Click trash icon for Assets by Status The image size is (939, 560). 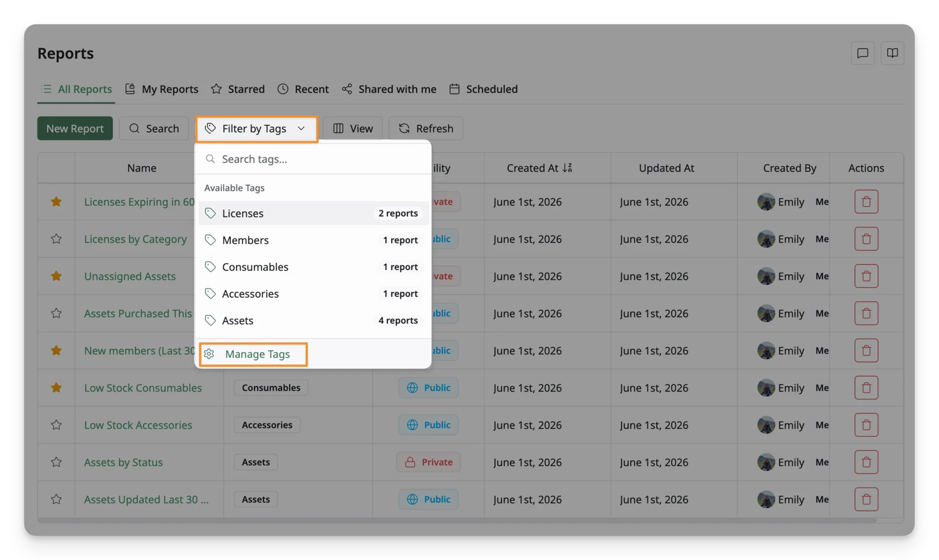click(866, 462)
